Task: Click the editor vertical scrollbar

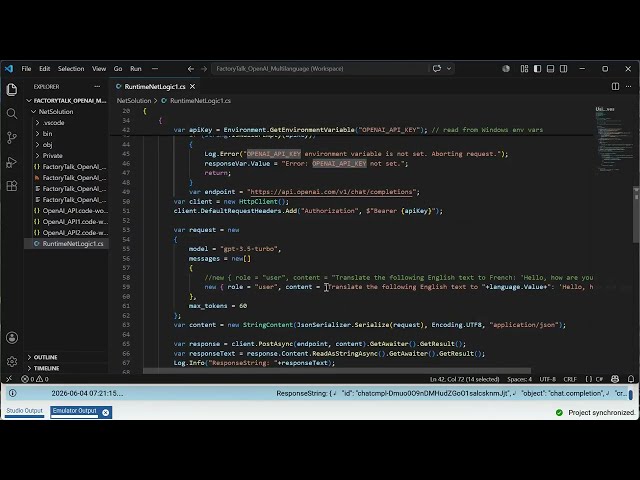Action: [636, 216]
